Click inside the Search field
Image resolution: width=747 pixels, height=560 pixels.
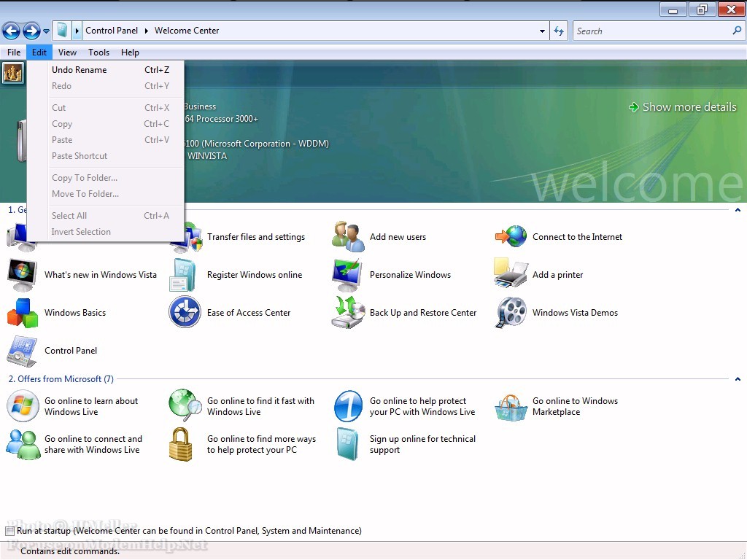[x=651, y=31]
